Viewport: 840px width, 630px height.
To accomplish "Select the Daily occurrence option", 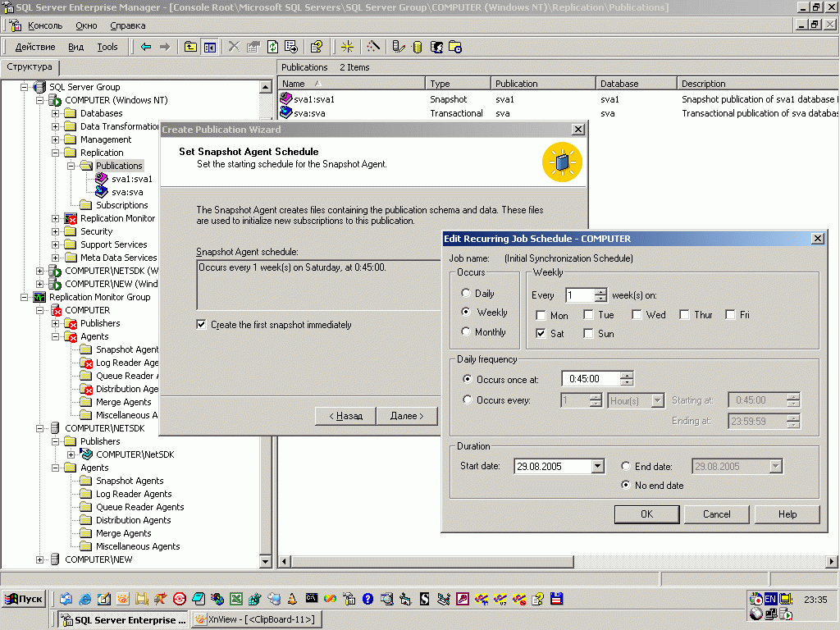I will coord(466,293).
